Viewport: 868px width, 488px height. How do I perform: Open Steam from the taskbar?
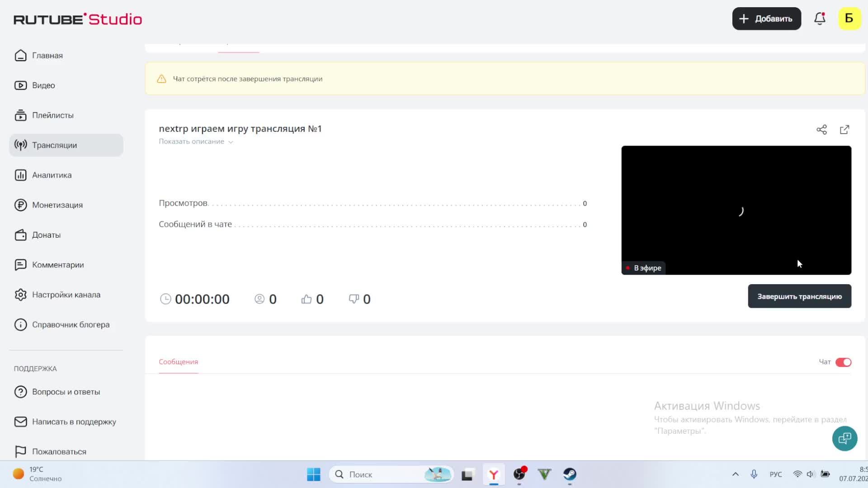570,474
